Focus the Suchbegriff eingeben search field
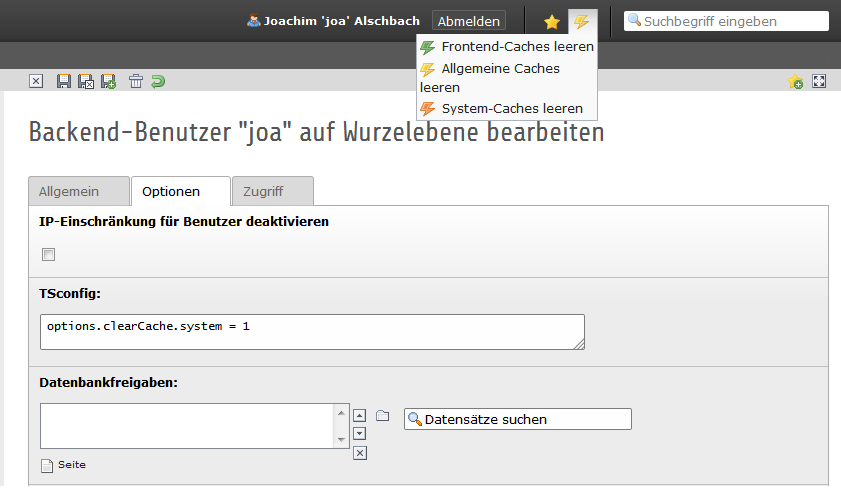This screenshot has width=841, height=490. point(726,21)
